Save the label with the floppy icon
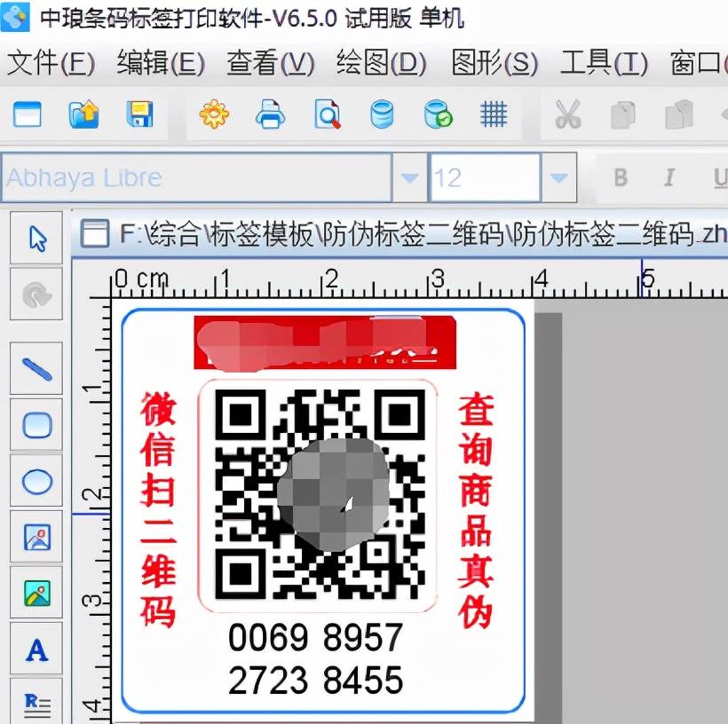The height and width of the screenshot is (724, 728). [139, 114]
